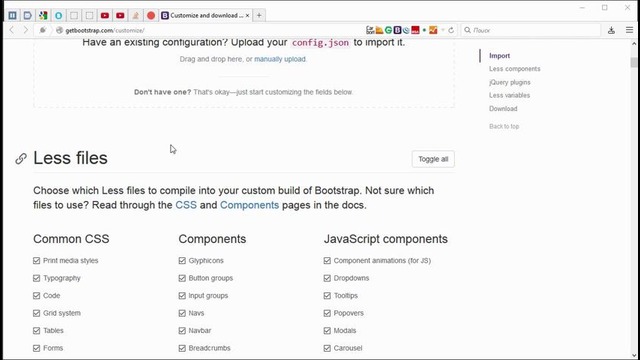Click the Toggle all button
Viewport: 640px width, 360px height.
pos(433,159)
